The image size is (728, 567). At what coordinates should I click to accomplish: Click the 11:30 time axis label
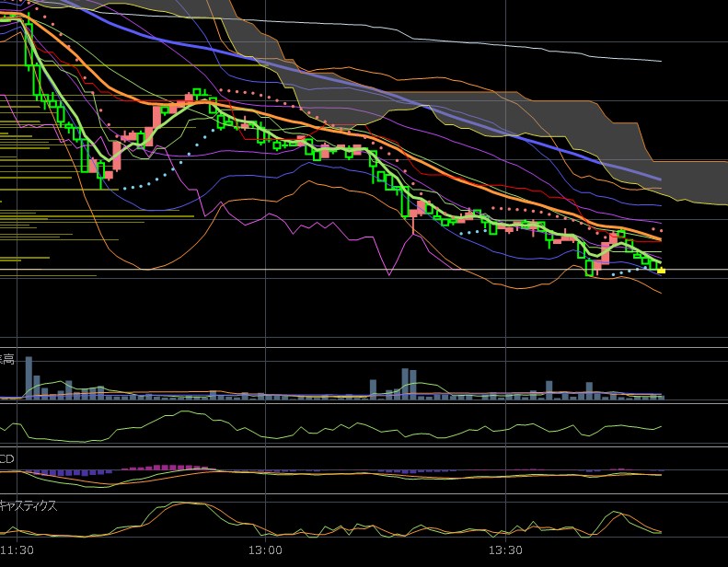17,550
